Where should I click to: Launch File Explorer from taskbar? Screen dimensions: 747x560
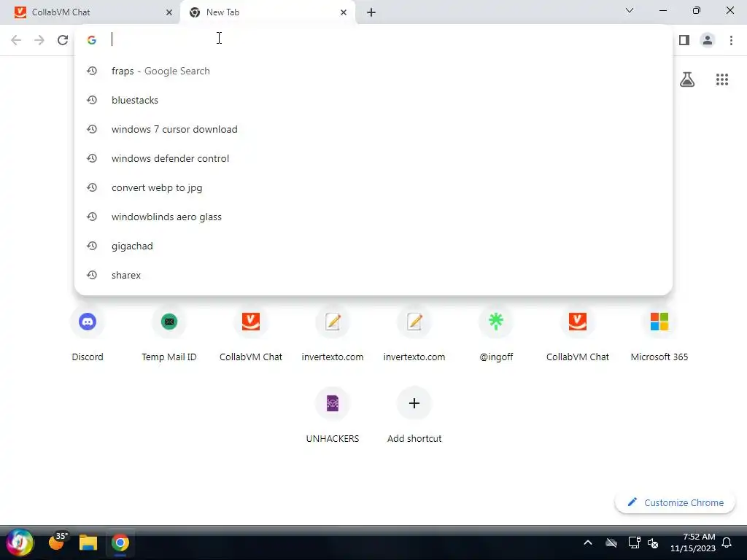88,542
